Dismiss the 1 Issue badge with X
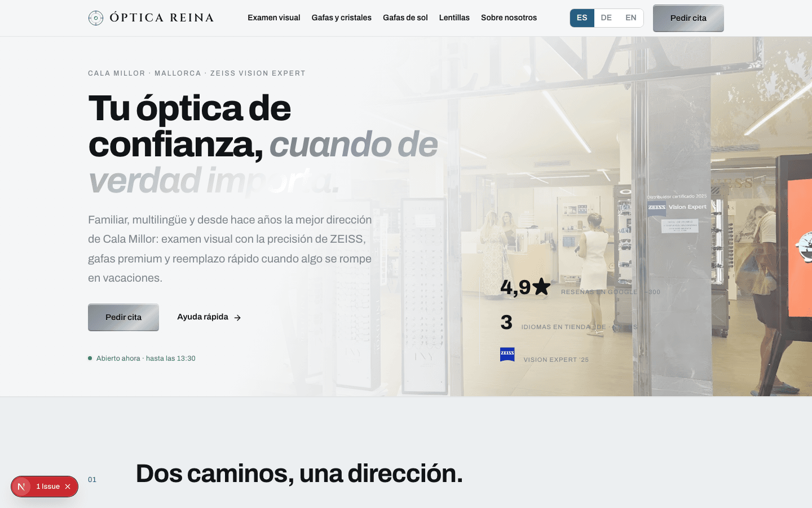This screenshot has height=508, width=812. (68, 487)
